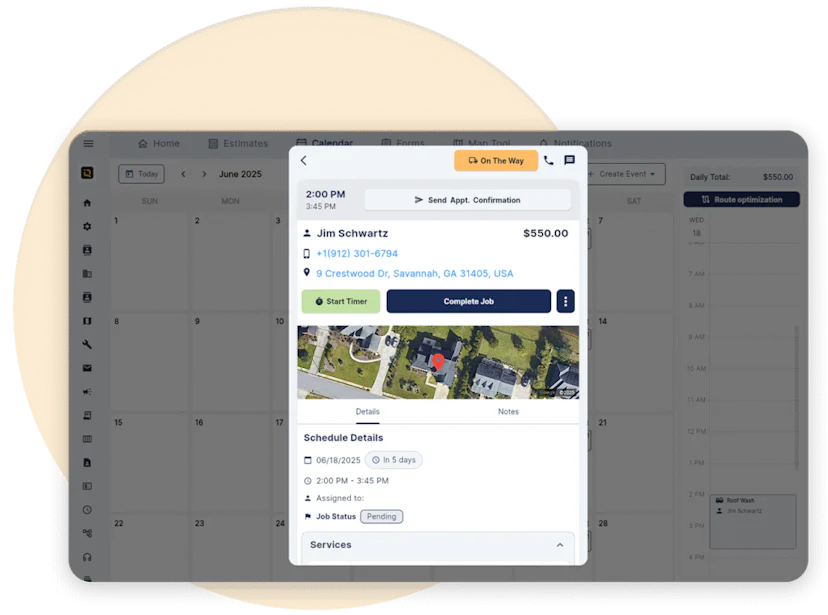This screenshot has height=615, width=828.
Task: Click the 06/18/2025 schedule date
Action: [x=338, y=460]
